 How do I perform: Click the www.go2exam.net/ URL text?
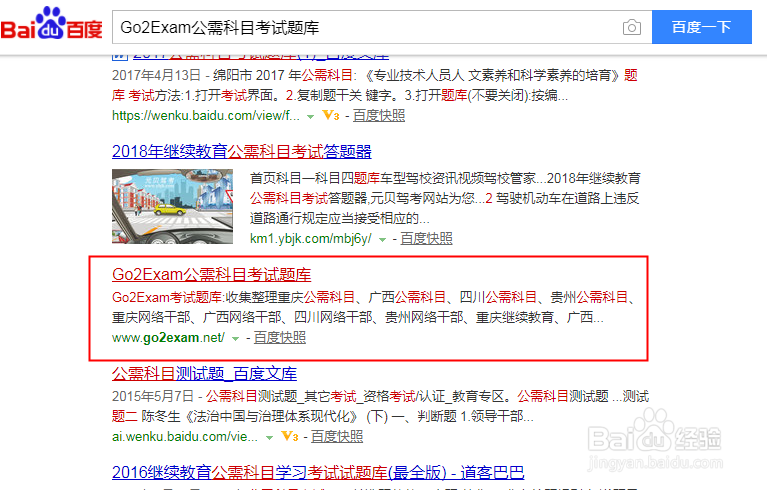168,337
